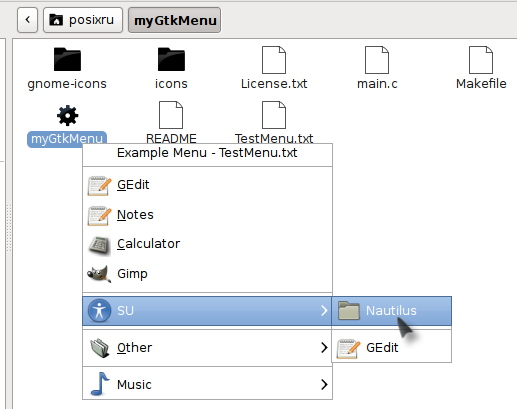The height and width of the screenshot is (409, 517).
Task: Click the GEdit notepad icon in main menu
Action: point(99,186)
